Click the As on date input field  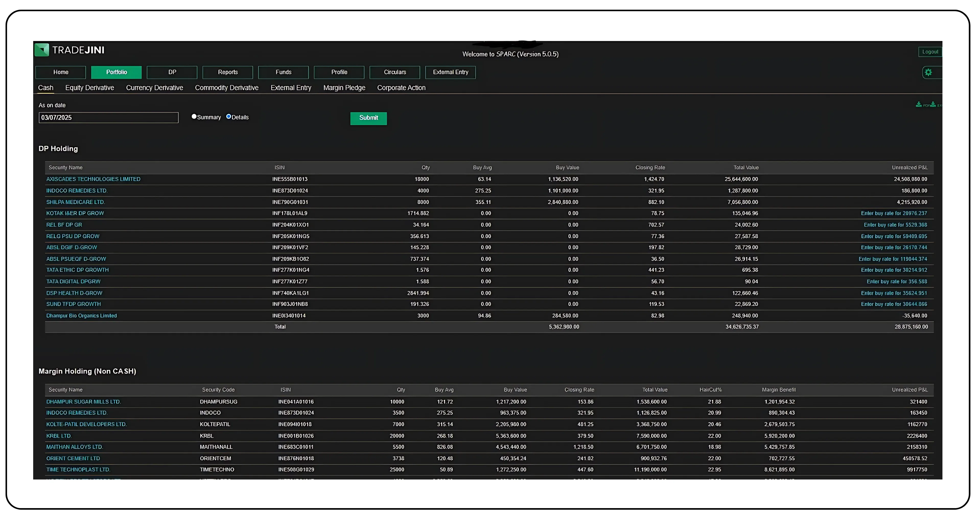coord(108,118)
